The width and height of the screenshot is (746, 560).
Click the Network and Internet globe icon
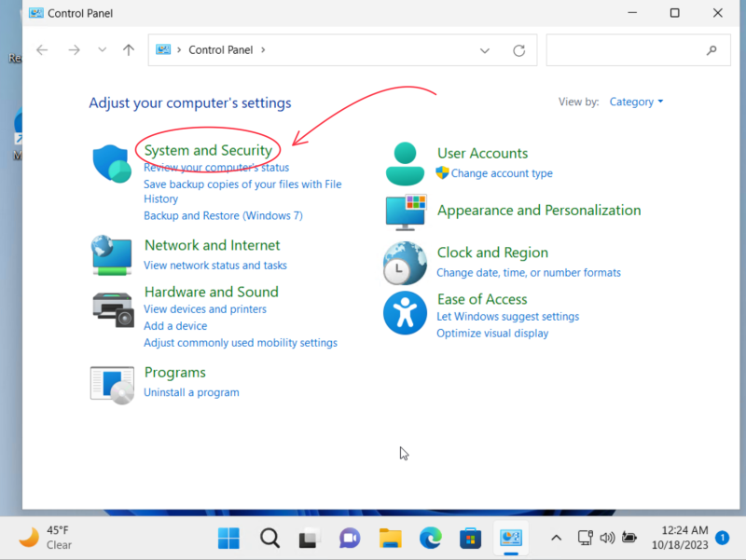112,254
